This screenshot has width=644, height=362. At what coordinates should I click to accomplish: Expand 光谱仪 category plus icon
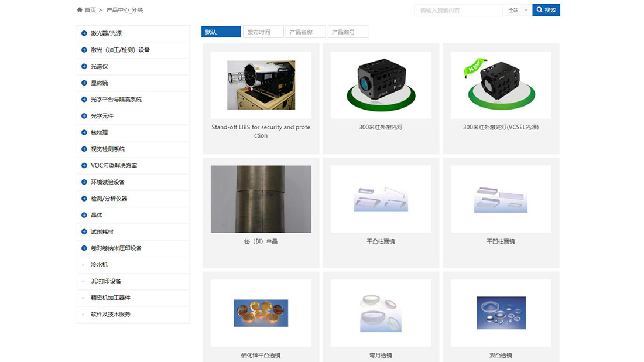(84, 66)
